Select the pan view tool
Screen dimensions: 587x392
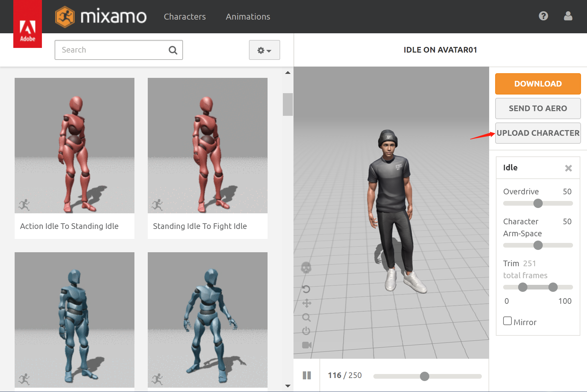(x=306, y=303)
